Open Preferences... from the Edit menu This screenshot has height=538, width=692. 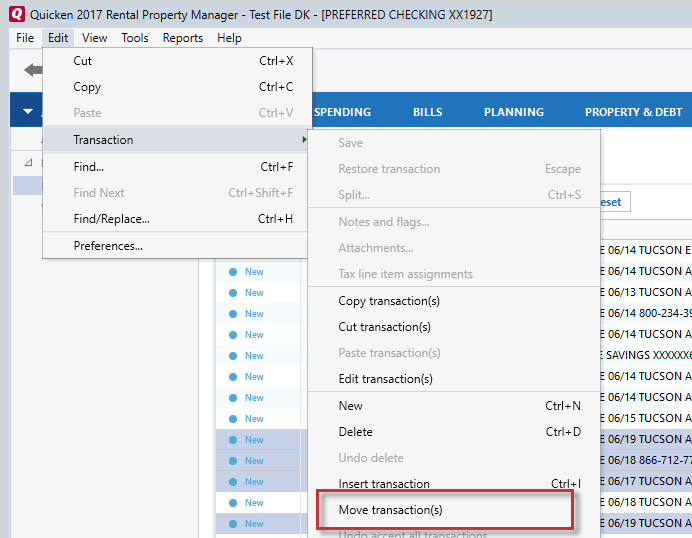click(108, 246)
